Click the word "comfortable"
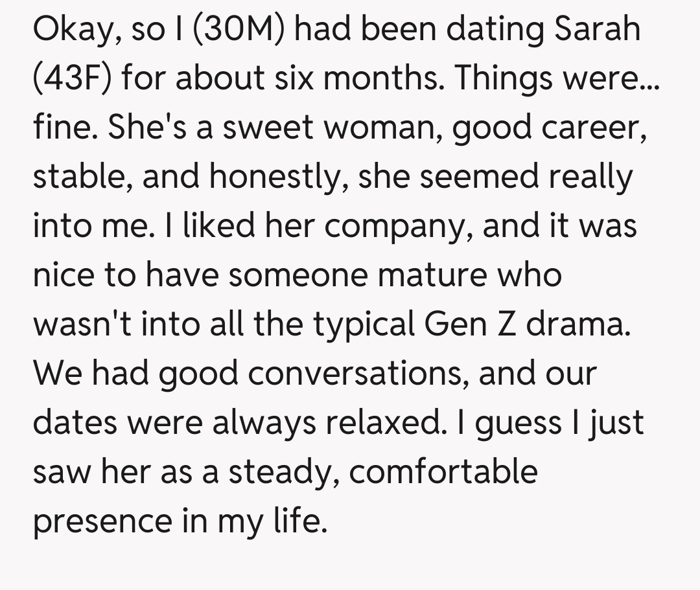 443,470
